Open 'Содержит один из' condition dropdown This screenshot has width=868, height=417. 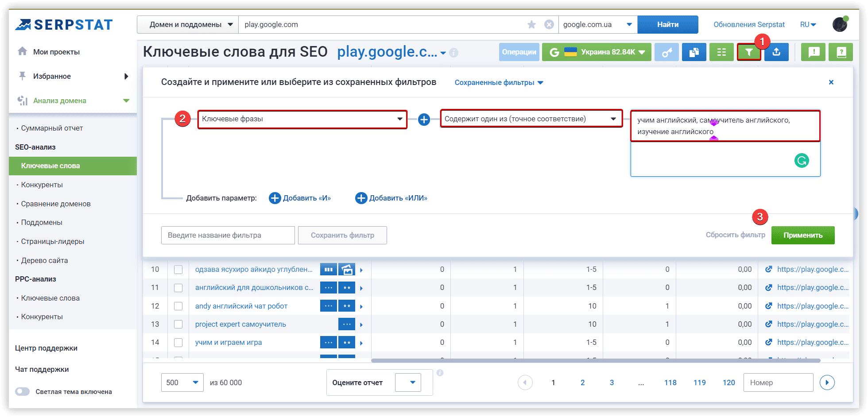[x=531, y=119]
